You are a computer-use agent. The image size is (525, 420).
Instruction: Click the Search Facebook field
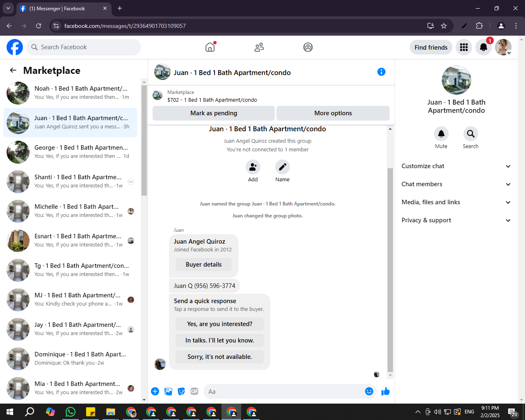(x=84, y=47)
